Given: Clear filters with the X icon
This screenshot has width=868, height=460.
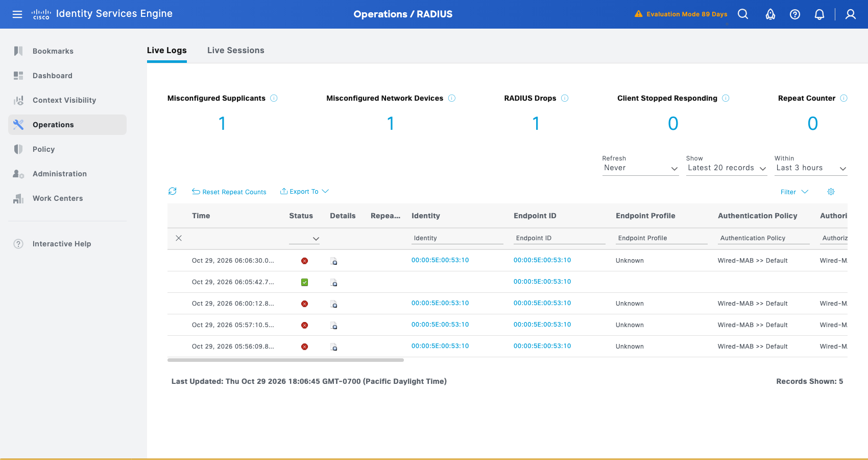Looking at the screenshot, I should tap(179, 238).
